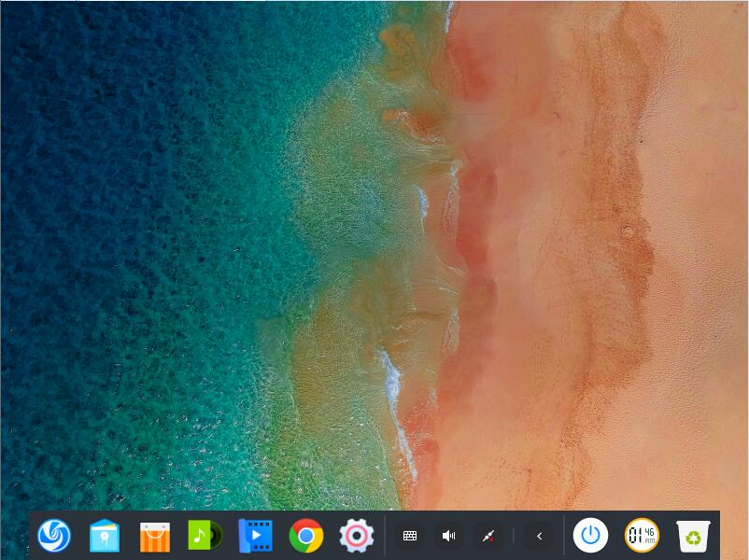Screen dimensions: 749x560
Task: Select the onscreen keyboard indicator
Action: pyautogui.click(x=410, y=536)
